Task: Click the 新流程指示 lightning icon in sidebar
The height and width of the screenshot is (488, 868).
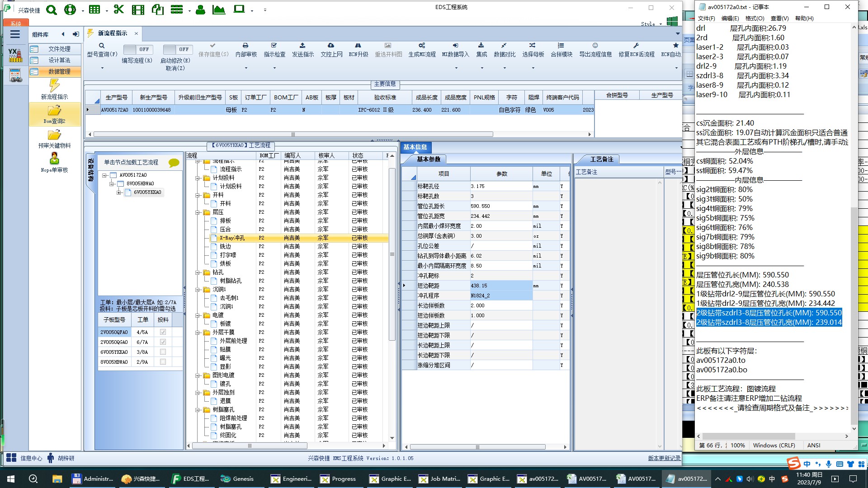Action: [54, 85]
